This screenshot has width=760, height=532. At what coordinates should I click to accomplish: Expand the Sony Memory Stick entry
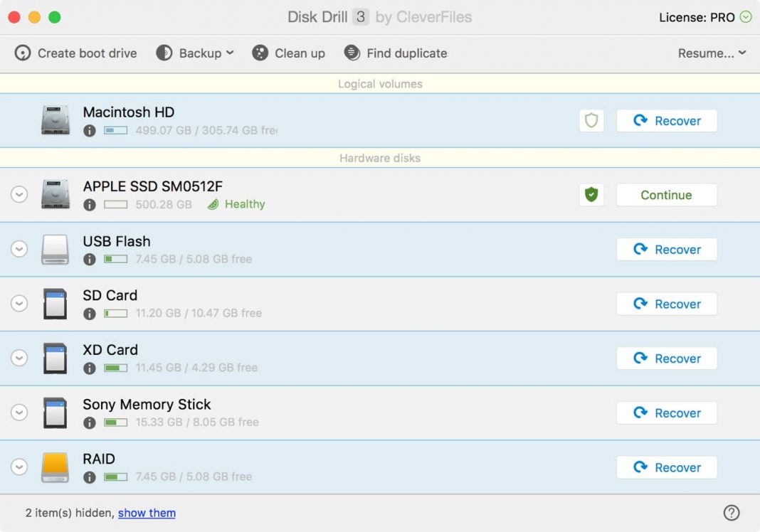19,413
